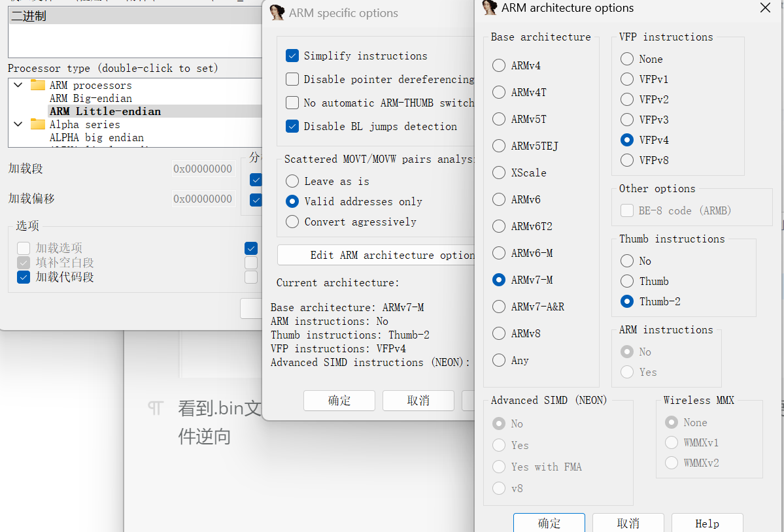Set Thumb instructions to No
Image resolution: width=784 pixels, height=532 pixels.
click(x=627, y=261)
